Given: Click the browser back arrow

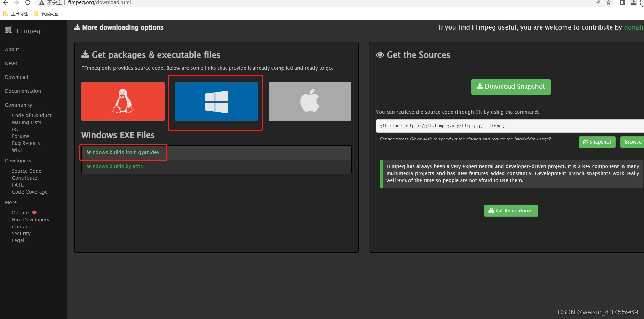Looking at the screenshot, I should [6, 2].
